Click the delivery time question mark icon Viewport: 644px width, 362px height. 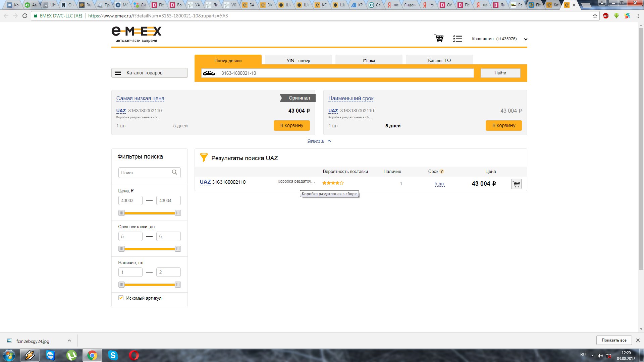pos(442,171)
